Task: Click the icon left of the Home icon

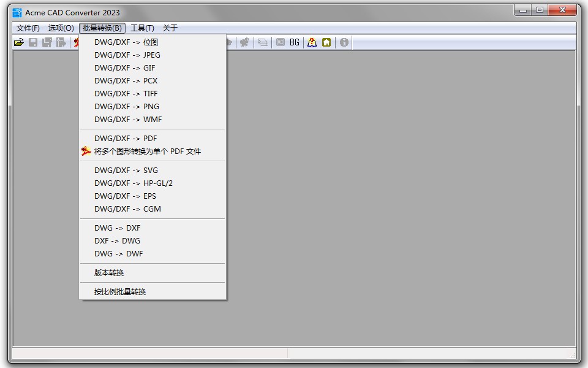Action: 312,42
